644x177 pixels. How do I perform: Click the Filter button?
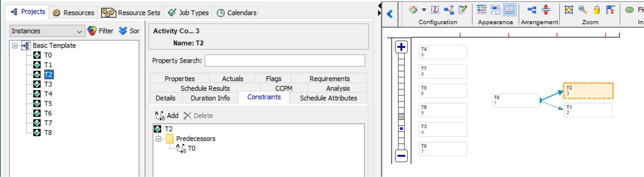click(101, 31)
